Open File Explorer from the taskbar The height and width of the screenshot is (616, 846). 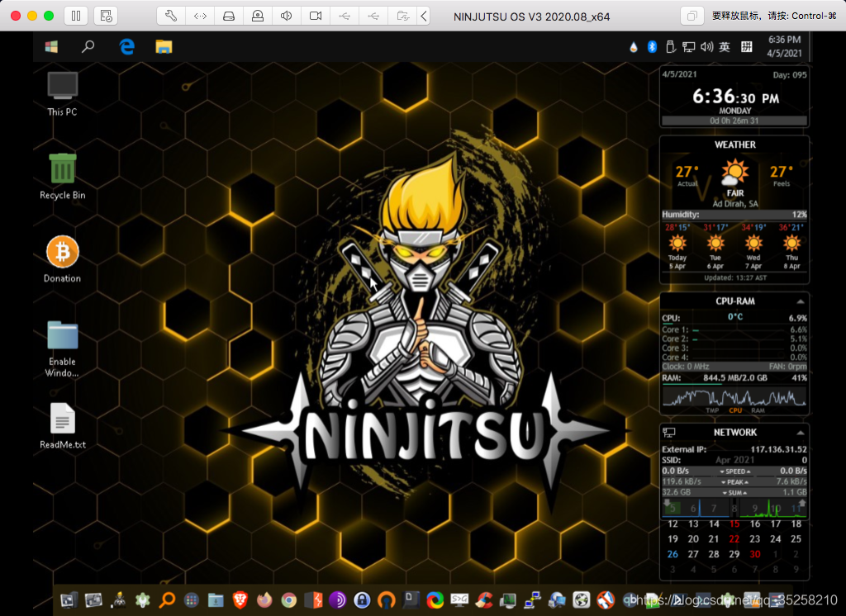(x=164, y=47)
